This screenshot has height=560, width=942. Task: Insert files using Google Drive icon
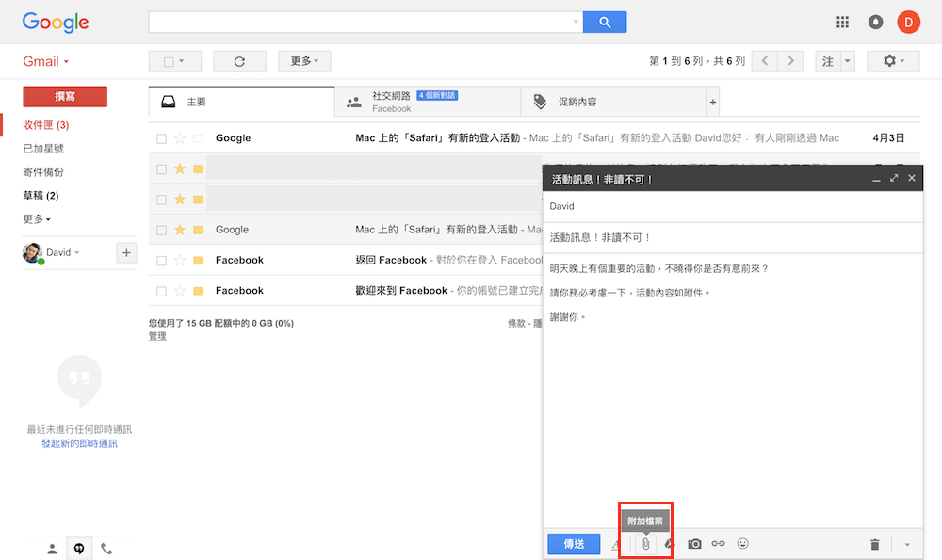[670, 544]
